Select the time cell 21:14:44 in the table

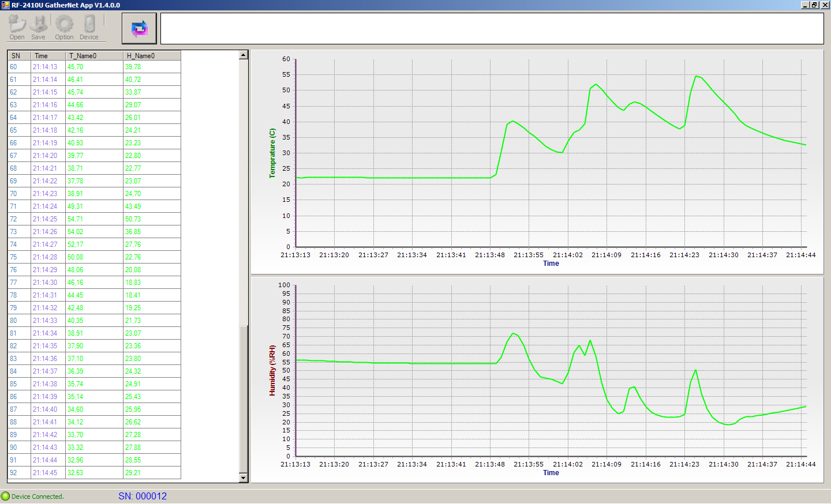point(48,460)
